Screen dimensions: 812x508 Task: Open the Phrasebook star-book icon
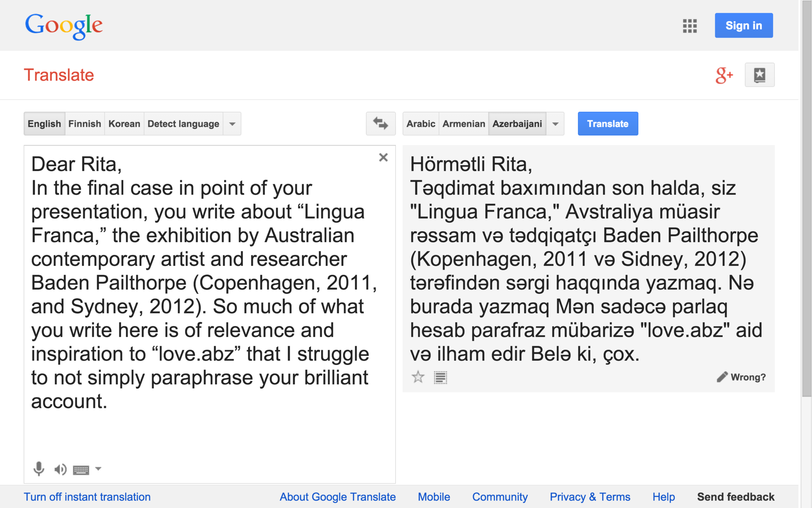pyautogui.click(x=760, y=75)
